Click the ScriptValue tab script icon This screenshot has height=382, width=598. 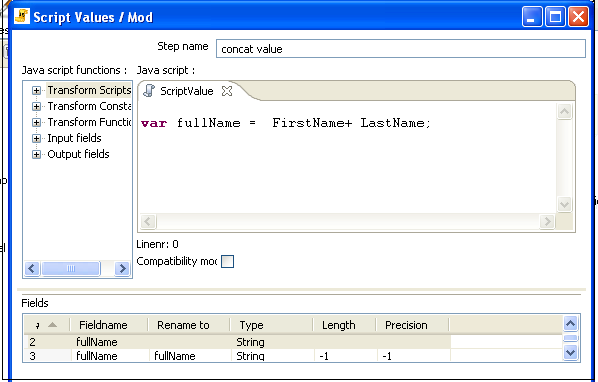pos(149,91)
